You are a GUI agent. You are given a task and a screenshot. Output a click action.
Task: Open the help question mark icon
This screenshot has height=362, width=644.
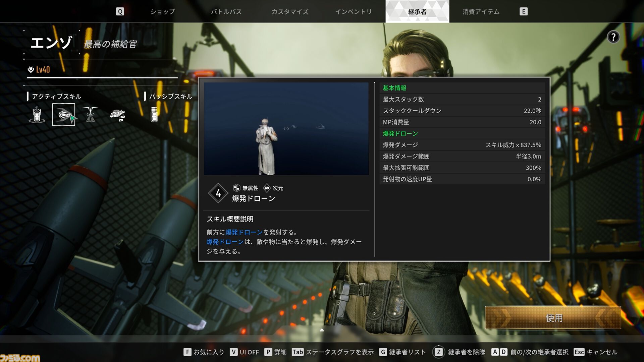tap(613, 37)
